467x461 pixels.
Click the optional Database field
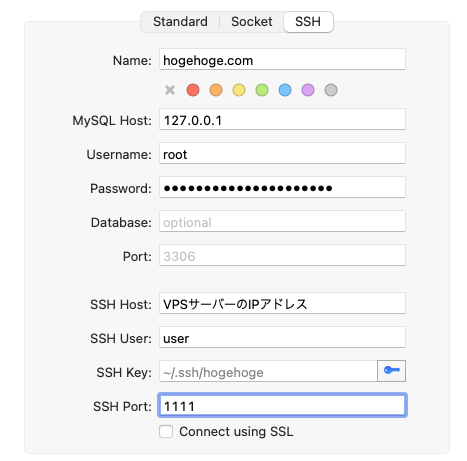click(282, 221)
